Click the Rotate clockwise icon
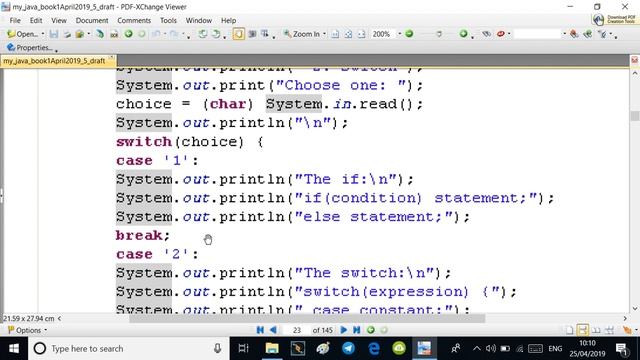Image resolution: width=640 pixels, height=360 pixels. pyautogui.click(x=216, y=34)
